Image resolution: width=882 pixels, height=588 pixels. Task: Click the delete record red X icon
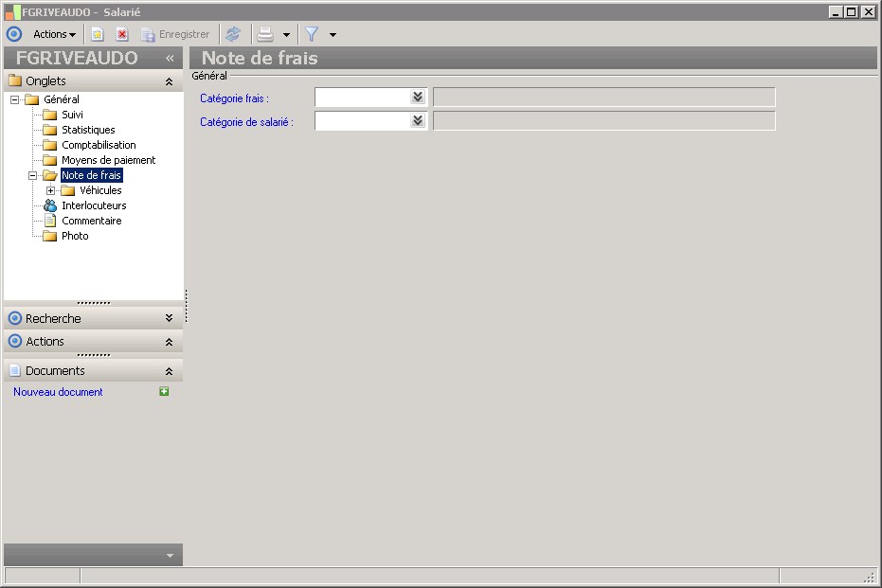(122, 34)
